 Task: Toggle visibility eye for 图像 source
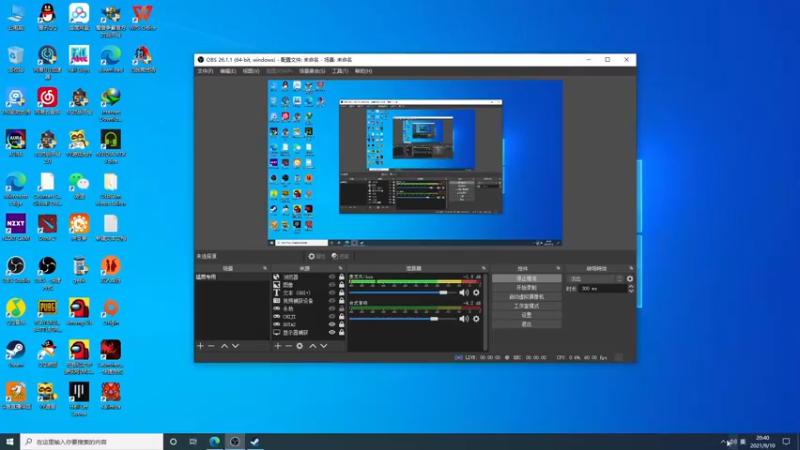[332, 285]
